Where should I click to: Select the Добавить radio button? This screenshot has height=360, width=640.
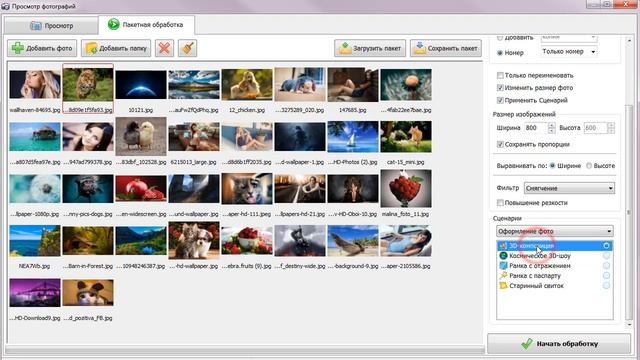(x=500, y=38)
